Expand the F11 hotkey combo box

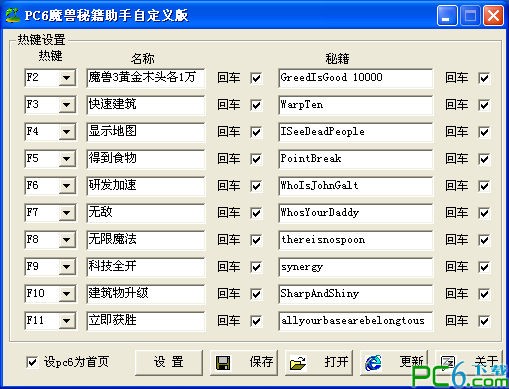pyautogui.click(x=67, y=321)
